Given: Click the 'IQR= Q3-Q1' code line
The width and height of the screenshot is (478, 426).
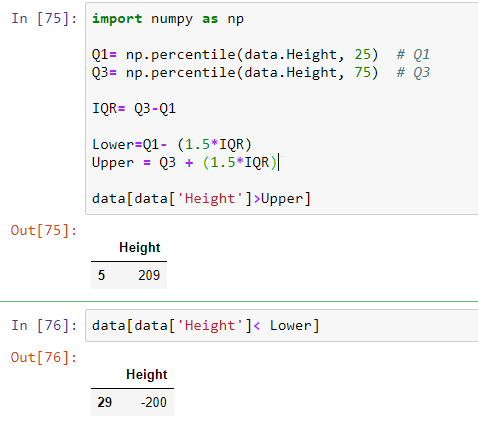Looking at the screenshot, I should coord(134,108).
